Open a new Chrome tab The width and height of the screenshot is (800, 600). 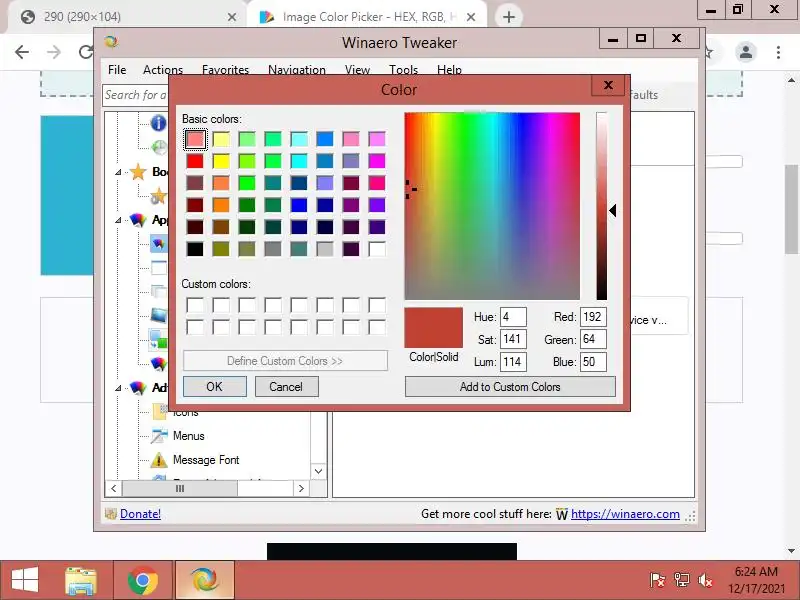click(x=508, y=17)
